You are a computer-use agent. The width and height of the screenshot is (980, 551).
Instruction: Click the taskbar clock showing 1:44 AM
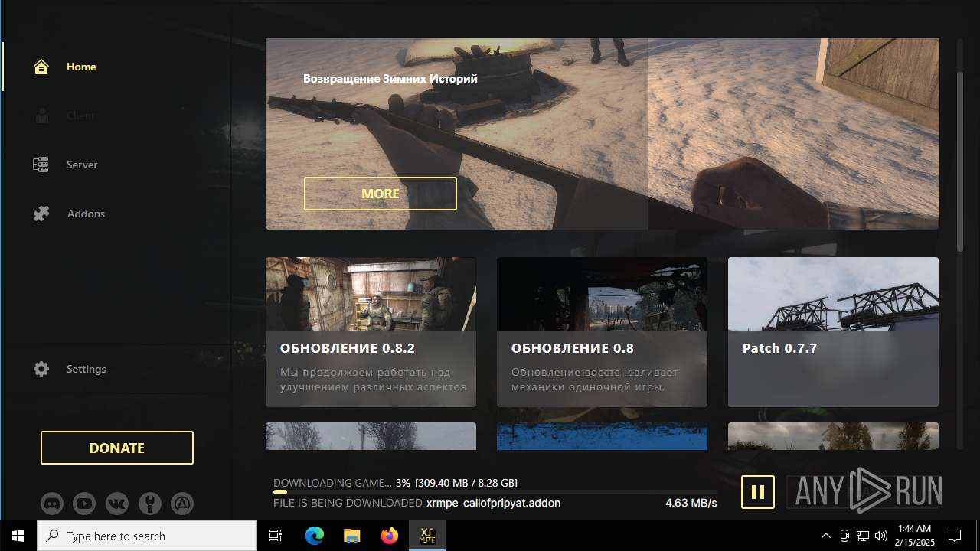[x=914, y=536]
